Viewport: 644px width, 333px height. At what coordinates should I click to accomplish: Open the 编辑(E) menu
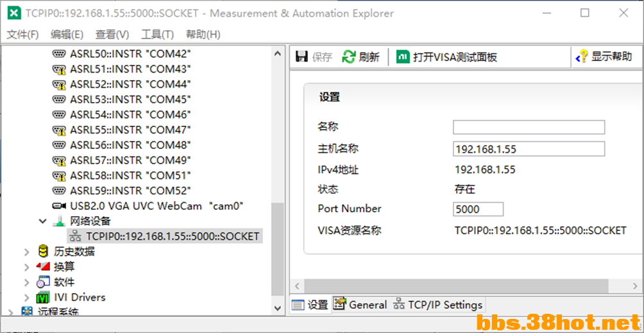pyautogui.click(x=67, y=35)
